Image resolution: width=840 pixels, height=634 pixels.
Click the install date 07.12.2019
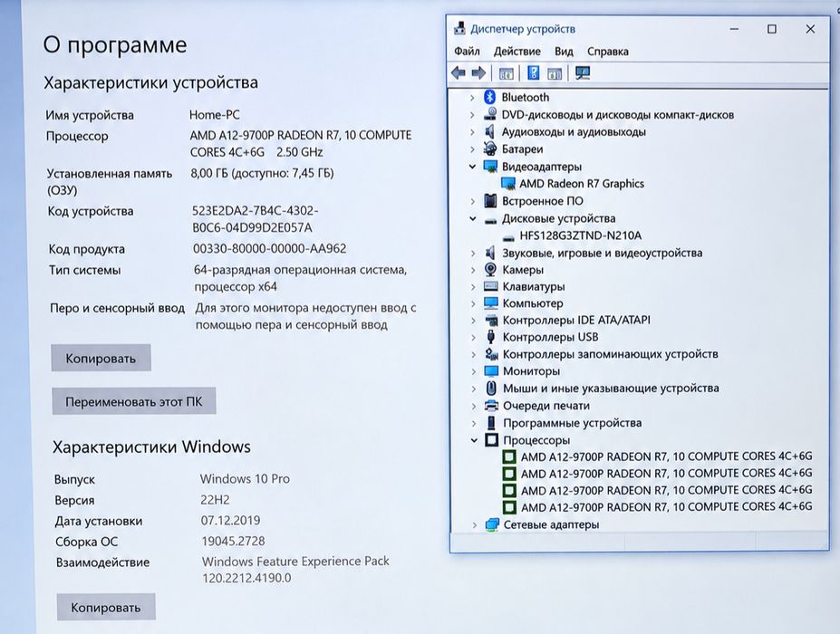coord(230,520)
